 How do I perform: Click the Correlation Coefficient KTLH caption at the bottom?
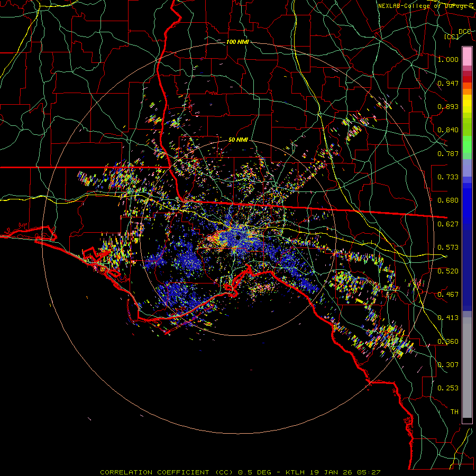[240, 472]
